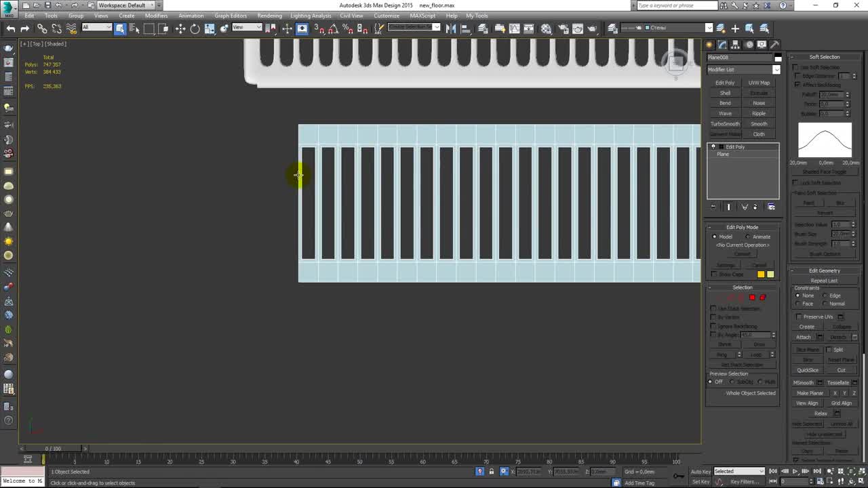Toggle the 3D Snaps button
Image resolution: width=868 pixels, height=488 pixels.
point(319,28)
